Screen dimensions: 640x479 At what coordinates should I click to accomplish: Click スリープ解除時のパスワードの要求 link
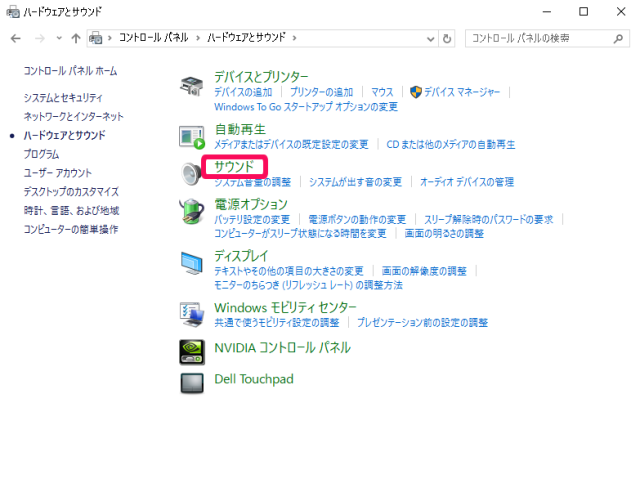(489, 220)
